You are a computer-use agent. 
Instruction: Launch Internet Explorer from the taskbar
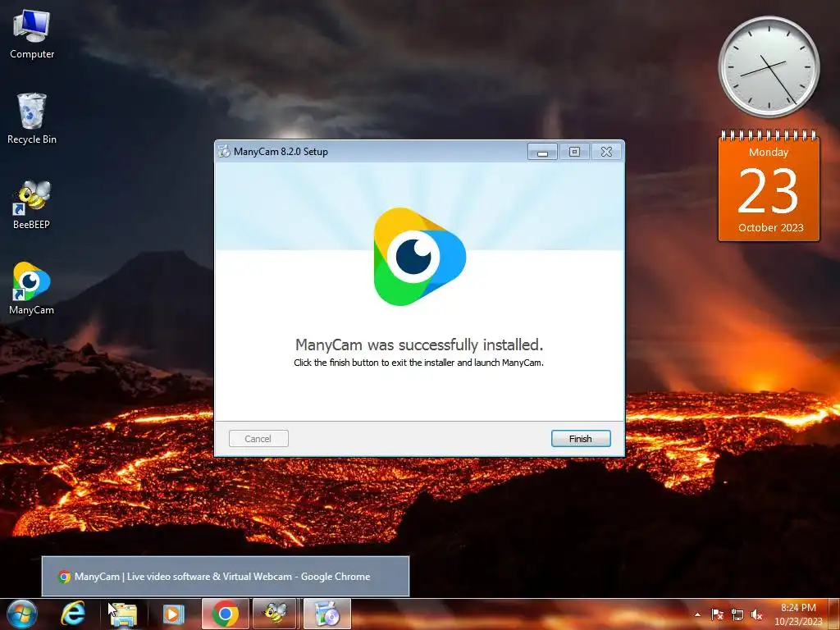coord(73,614)
